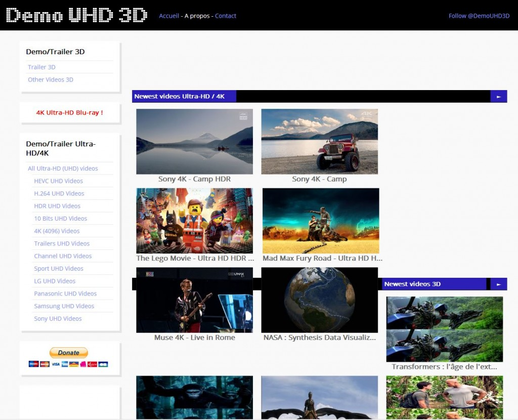The image size is (518, 420).
Task: Open the dragon rider statue thumbnail
Action: coord(320,398)
